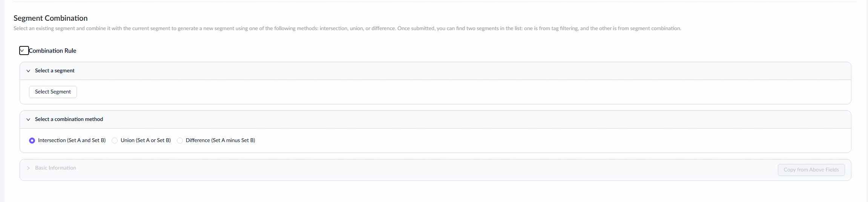The height and width of the screenshot is (202, 868).
Task: Click the Copy from Above Fields button
Action: (811, 170)
